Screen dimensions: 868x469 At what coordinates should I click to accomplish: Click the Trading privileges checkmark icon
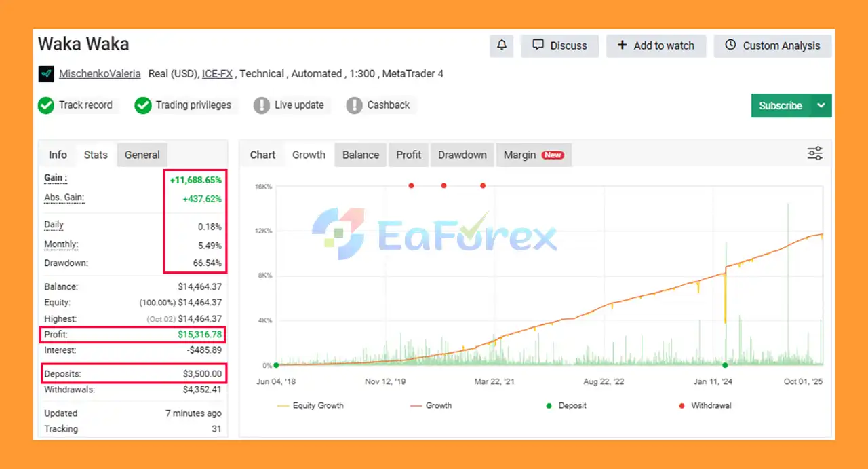tap(142, 105)
